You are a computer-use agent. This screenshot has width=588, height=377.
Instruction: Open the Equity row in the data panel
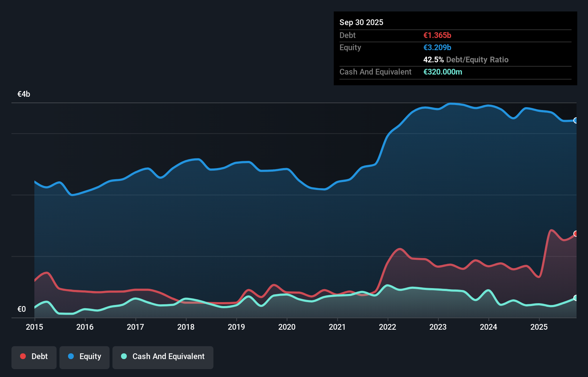click(350, 47)
